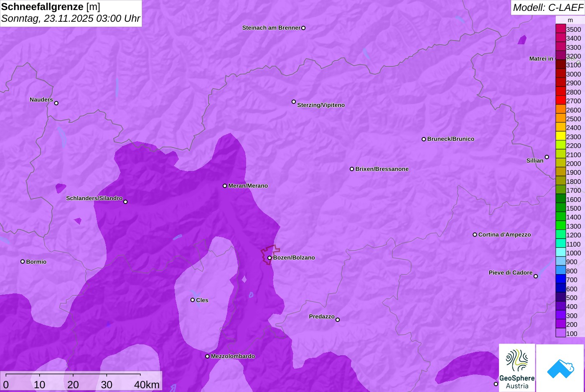Click the Pieve di Cadore marker dot

[536, 276]
